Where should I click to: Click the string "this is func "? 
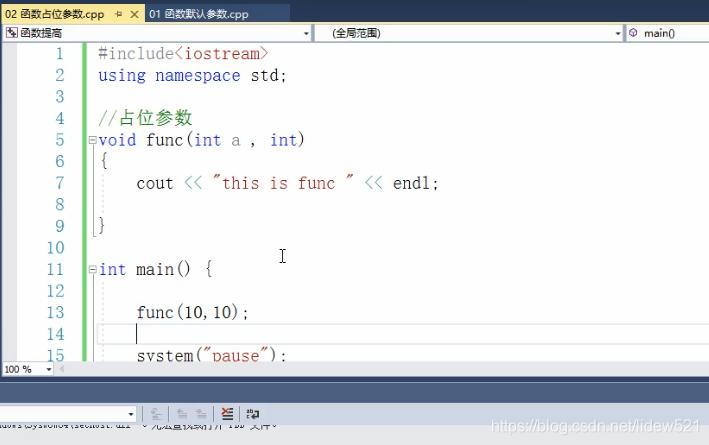(x=283, y=183)
